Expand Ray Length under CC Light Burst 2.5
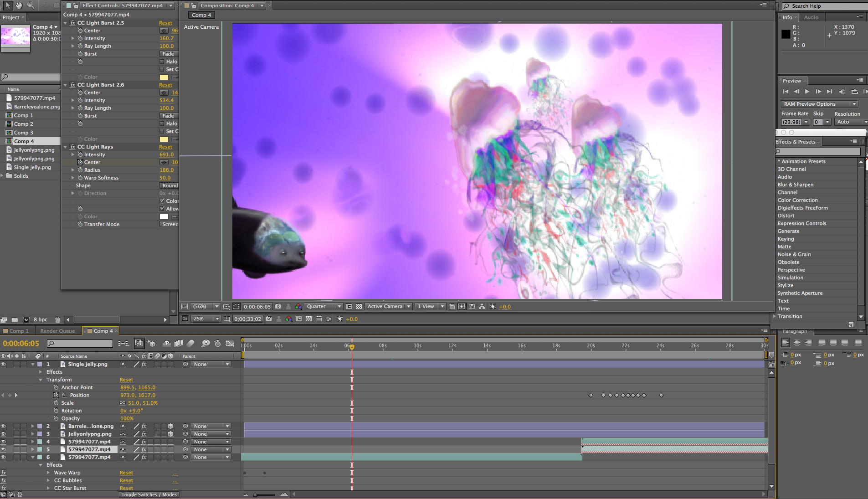 [x=72, y=46]
